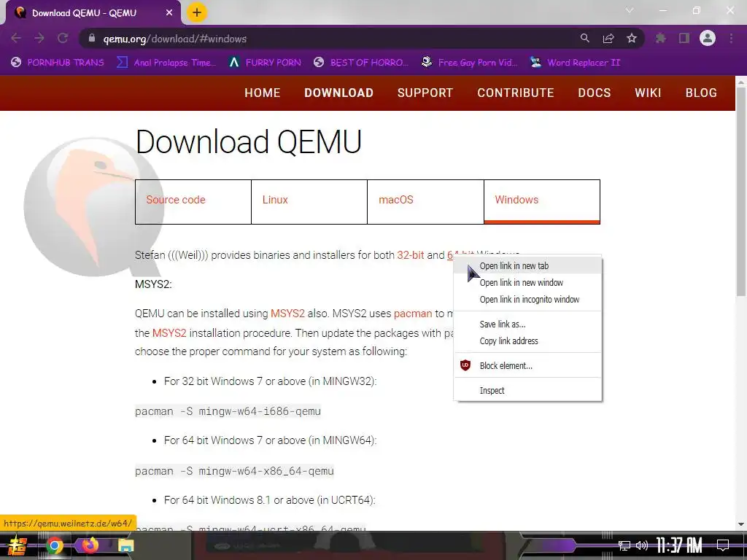This screenshot has height=560, width=747.
Task: Open the WIKI nav link
Action: tap(648, 93)
